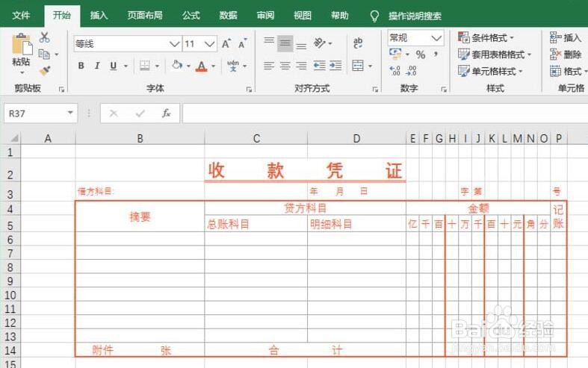Apply red font color
The width and height of the screenshot is (588, 368).
(202, 66)
